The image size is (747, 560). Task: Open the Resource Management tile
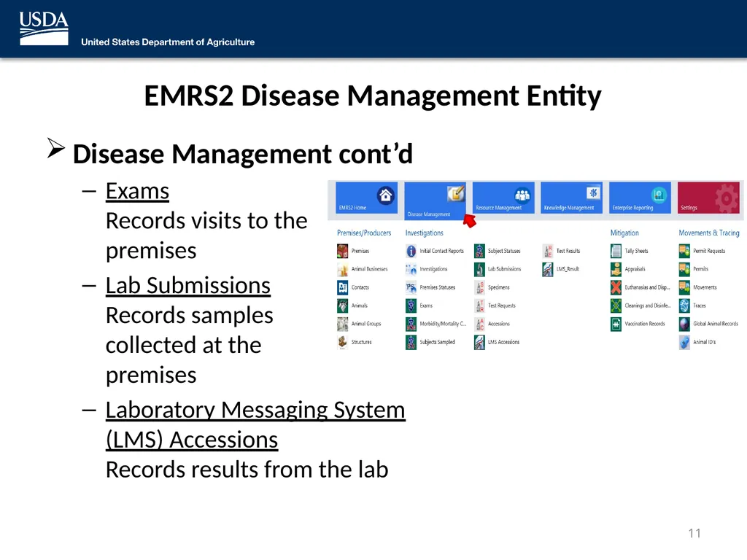click(x=503, y=198)
